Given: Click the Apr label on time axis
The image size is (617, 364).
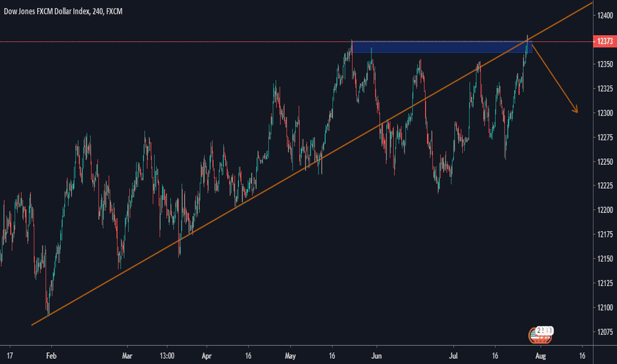Looking at the screenshot, I should [207, 356].
